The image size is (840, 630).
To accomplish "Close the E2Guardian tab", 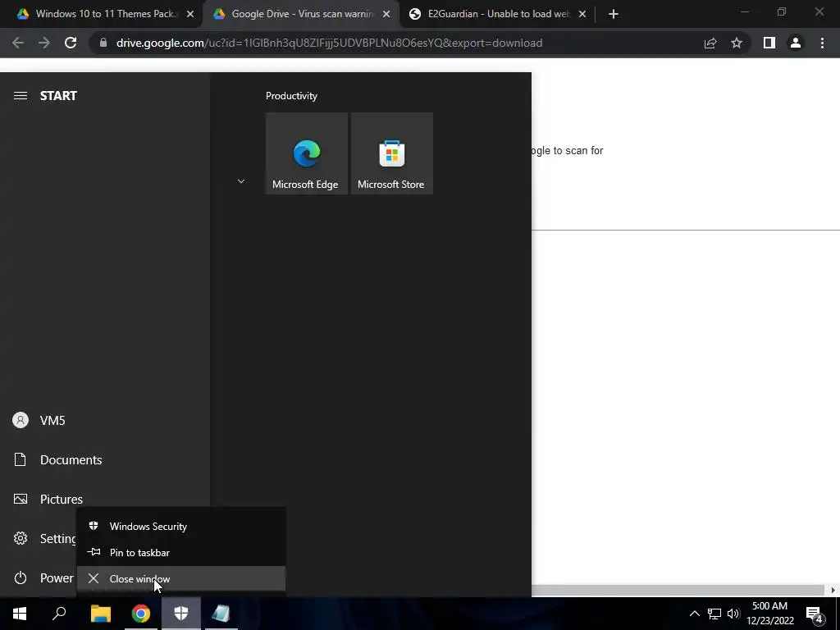I will coord(582,15).
